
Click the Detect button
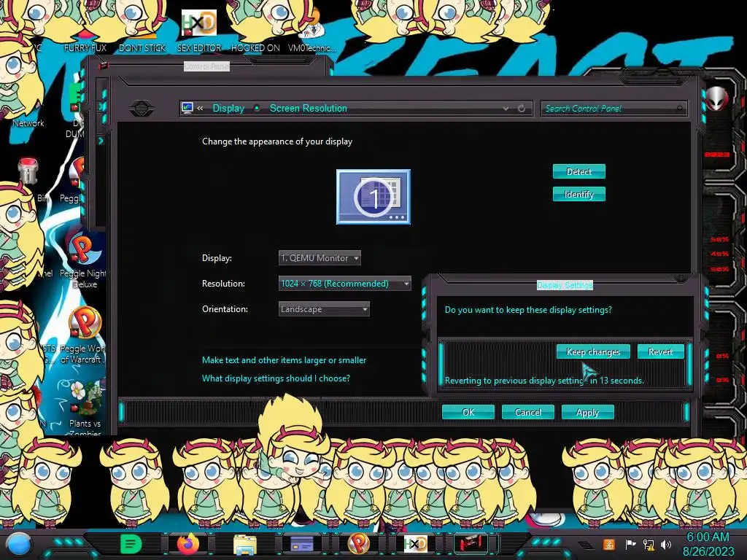[578, 171]
